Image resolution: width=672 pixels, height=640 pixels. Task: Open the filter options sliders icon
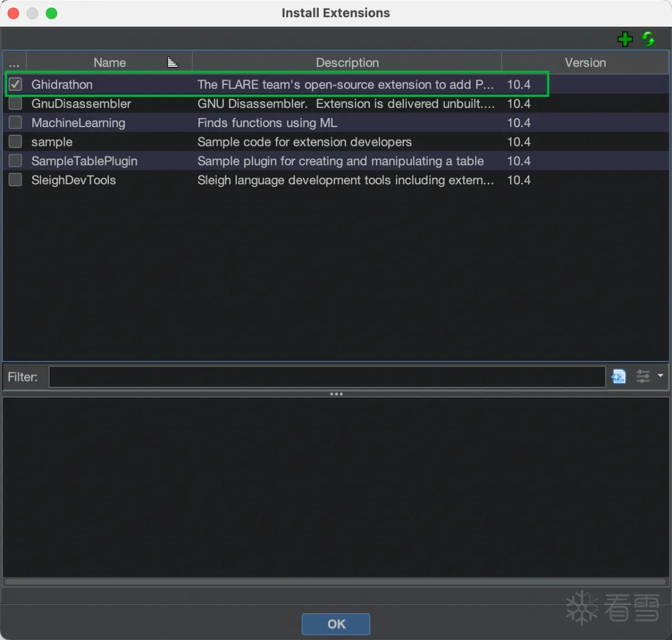click(643, 377)
